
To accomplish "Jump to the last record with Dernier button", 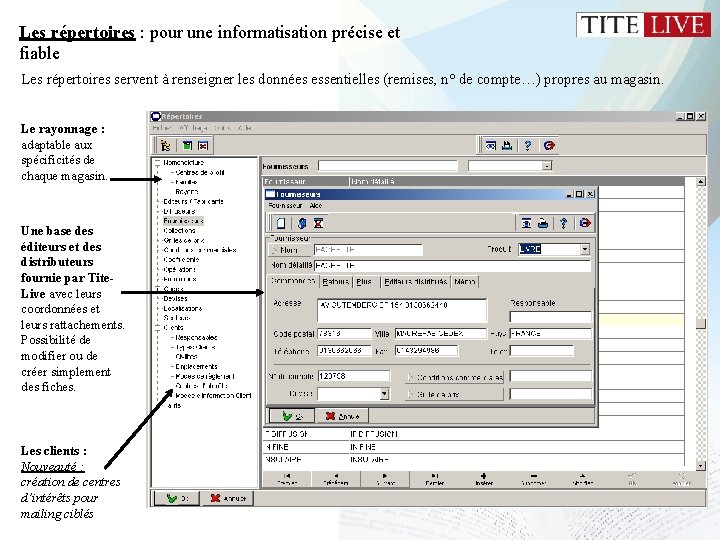I will pyautogui.click(x=434, y=479).
